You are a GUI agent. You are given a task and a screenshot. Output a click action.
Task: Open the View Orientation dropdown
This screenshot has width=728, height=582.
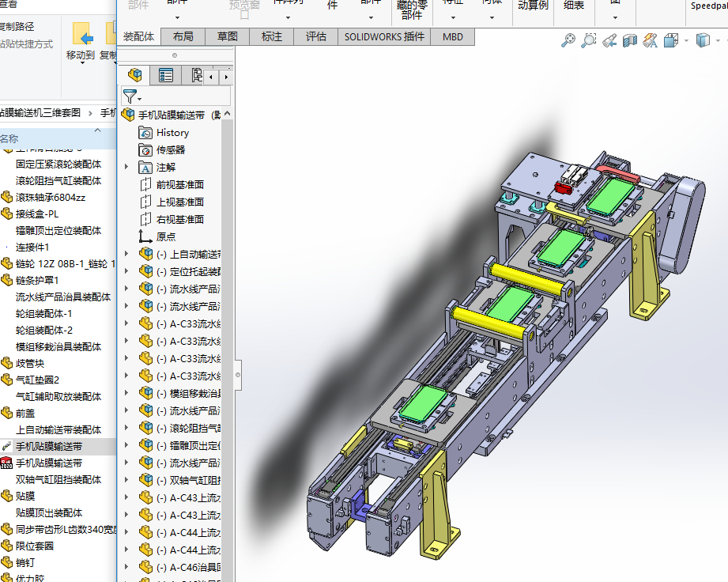(x=673, y=40)
